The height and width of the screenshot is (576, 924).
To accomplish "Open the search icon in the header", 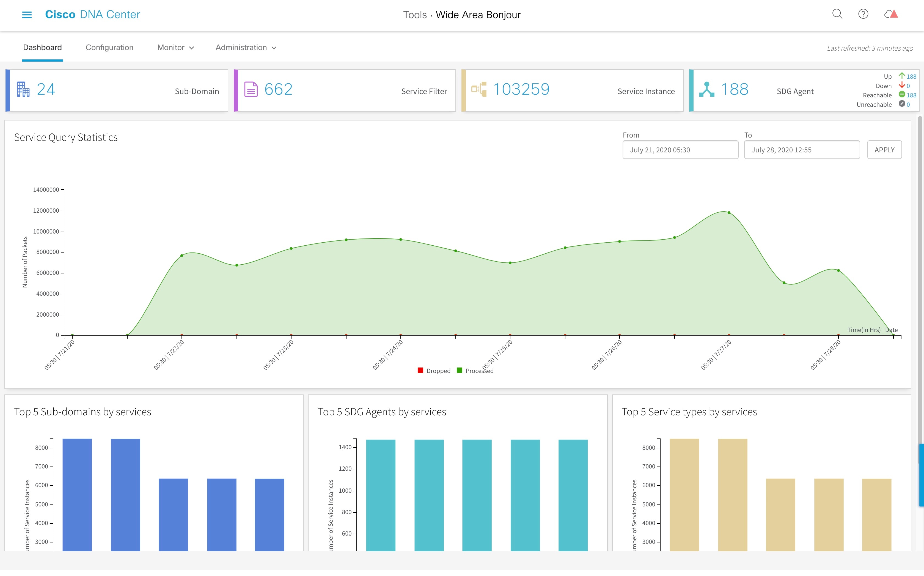I will pos(837,14).
